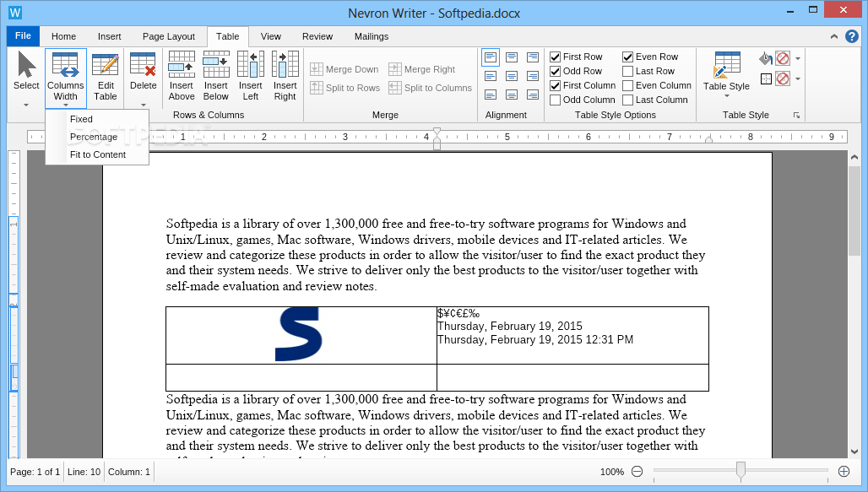Insert a column to the left

click(x=250, y=76)
